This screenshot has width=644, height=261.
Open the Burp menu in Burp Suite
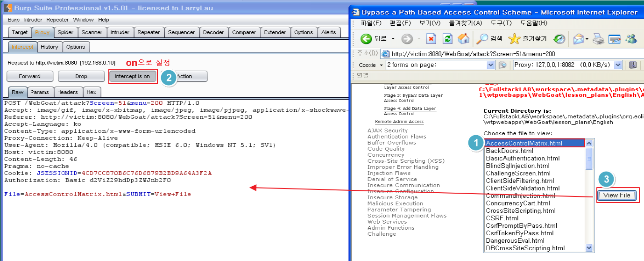tap(14, 20)
